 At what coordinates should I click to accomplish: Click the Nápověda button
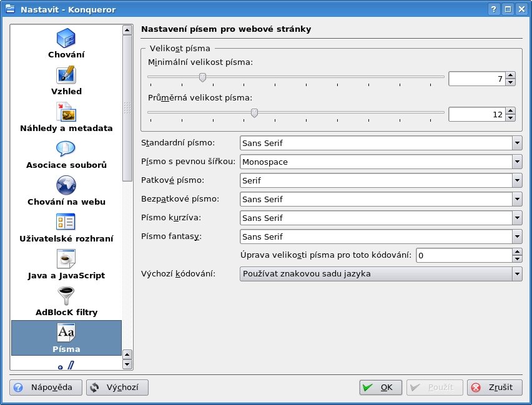[46, 388]
